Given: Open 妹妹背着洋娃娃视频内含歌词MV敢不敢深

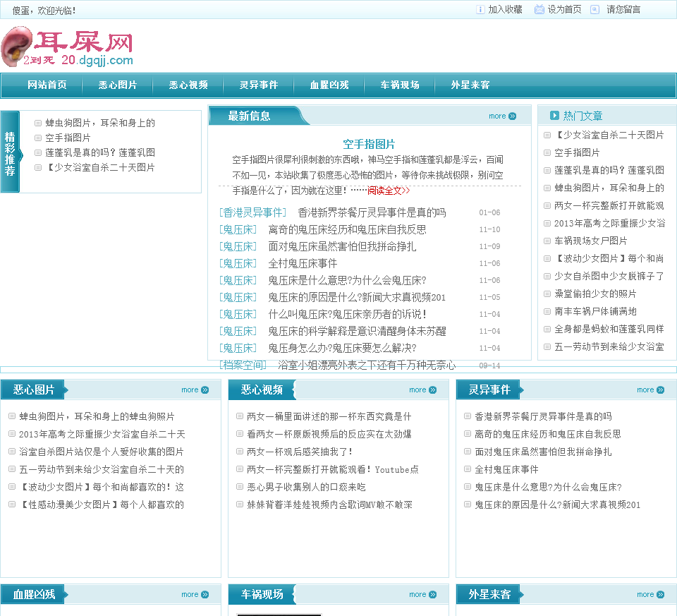Looking at the screenshot, I should click(x=329, y=505).
